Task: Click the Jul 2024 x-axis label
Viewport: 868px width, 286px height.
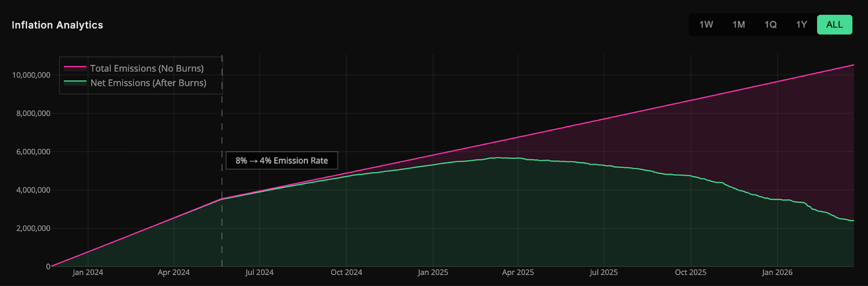Action: pyautogui.click(x=259, y=272)
